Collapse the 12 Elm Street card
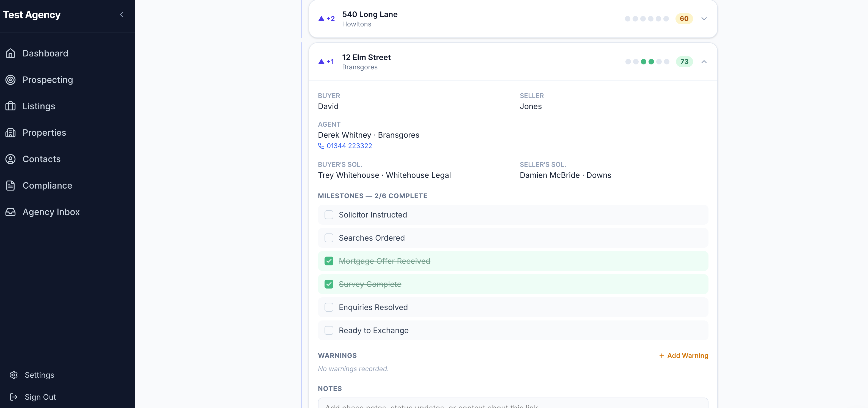The height and width of the screenshot is (408, 868). (x=704, y=62)
